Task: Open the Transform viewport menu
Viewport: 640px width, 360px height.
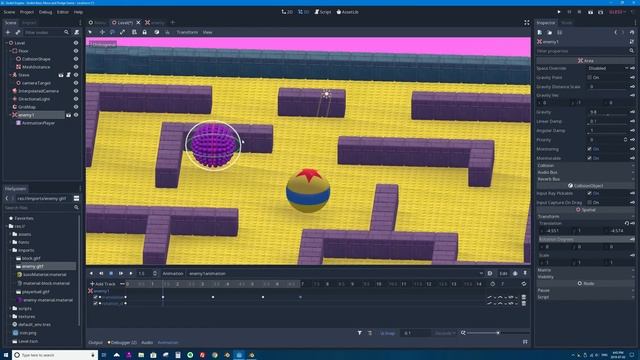Action: click(187, 32)
